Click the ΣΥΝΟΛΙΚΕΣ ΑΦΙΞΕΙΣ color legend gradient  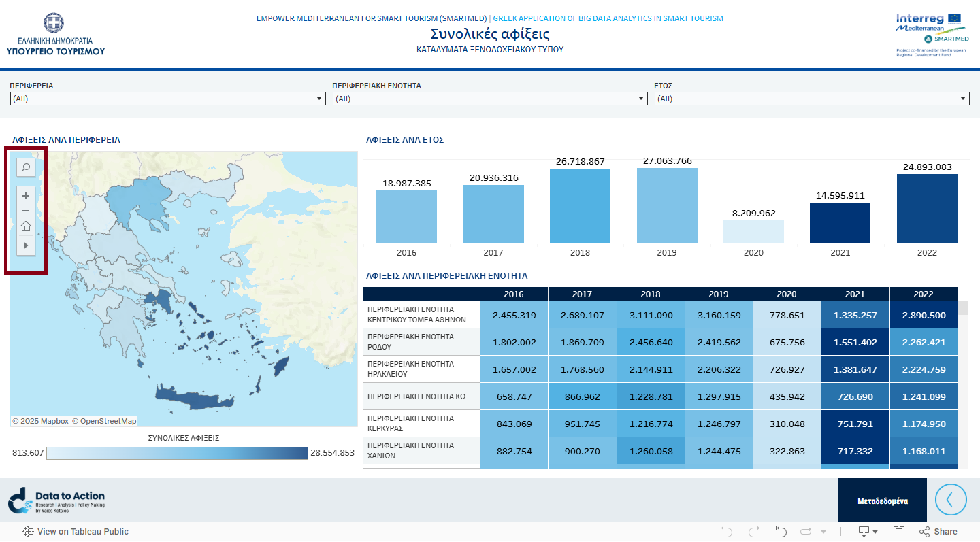click(177, 453)
